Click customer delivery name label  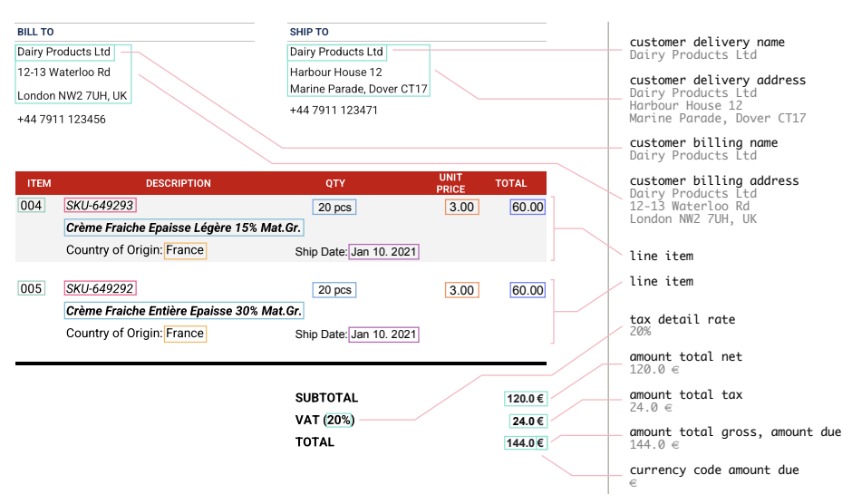[707, 42]
